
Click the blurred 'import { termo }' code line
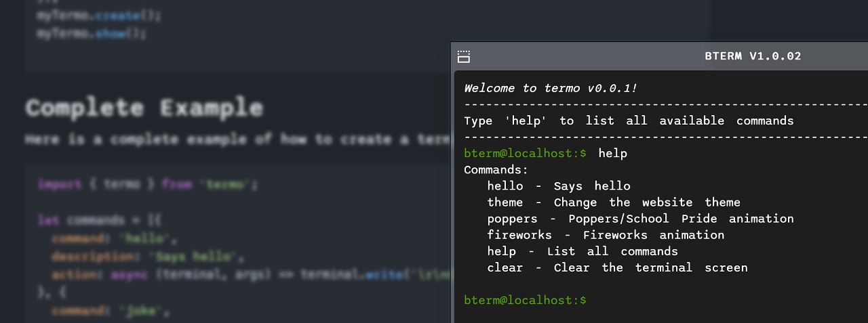click(147, 184)
